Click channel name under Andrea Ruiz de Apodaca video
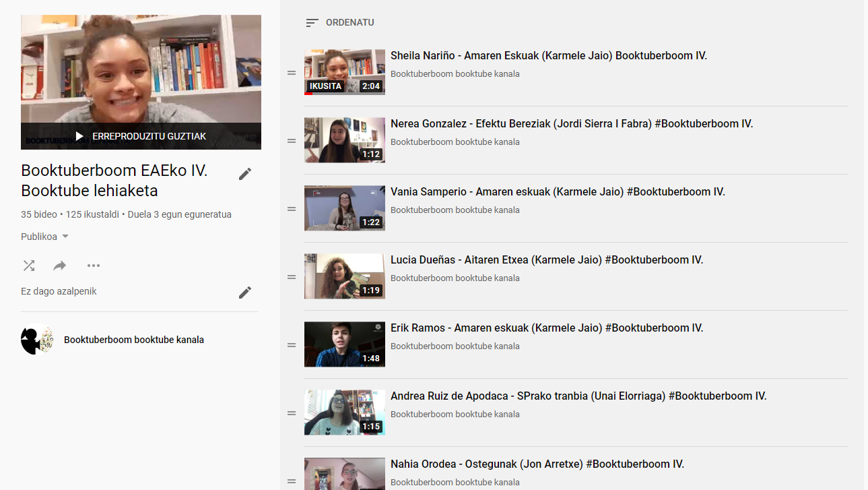 coord(455,415)
